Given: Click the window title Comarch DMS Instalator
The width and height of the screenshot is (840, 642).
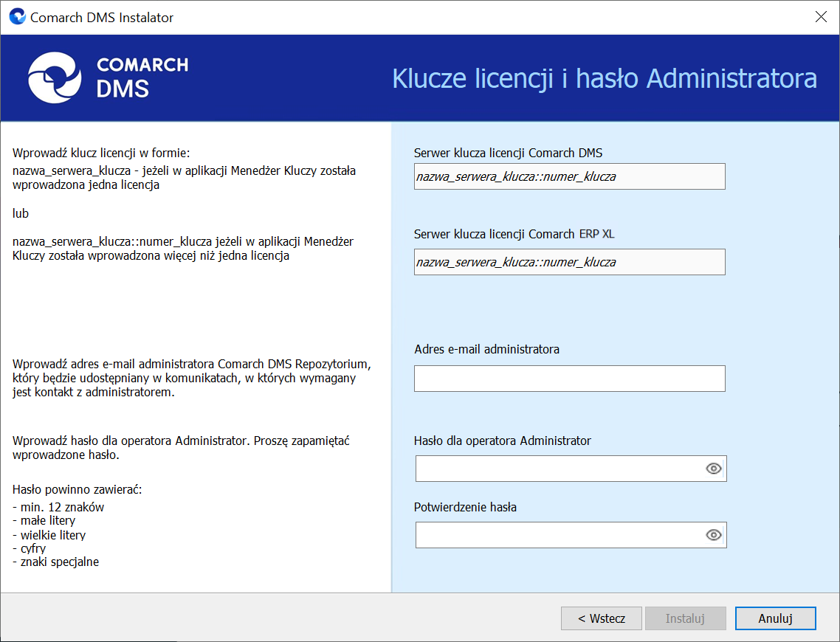Looking at the screenshot, I should 102,17.
